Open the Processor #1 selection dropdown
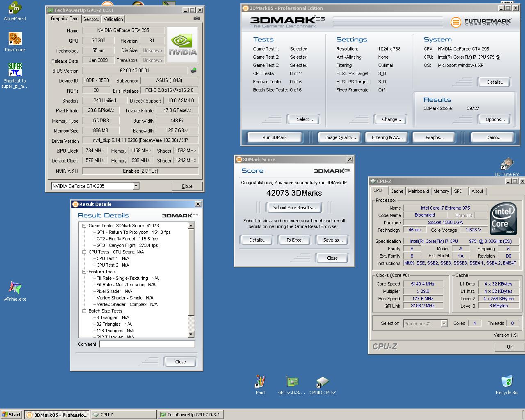 click(444, 324)
